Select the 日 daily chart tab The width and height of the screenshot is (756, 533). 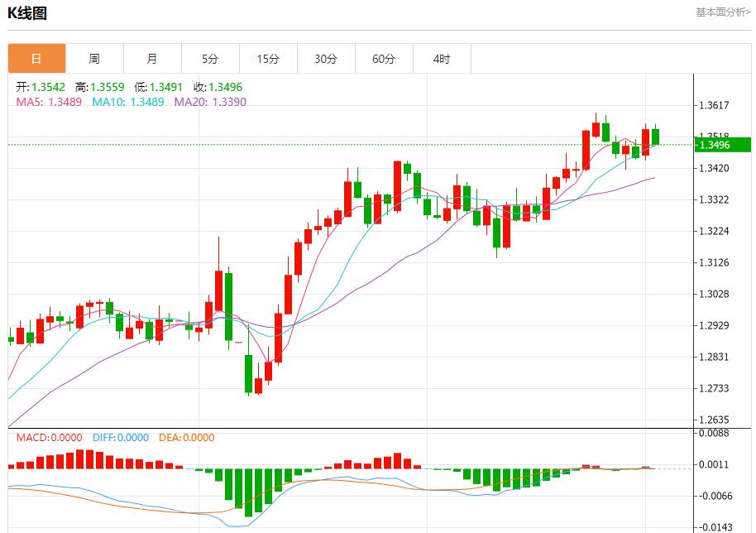36,59
